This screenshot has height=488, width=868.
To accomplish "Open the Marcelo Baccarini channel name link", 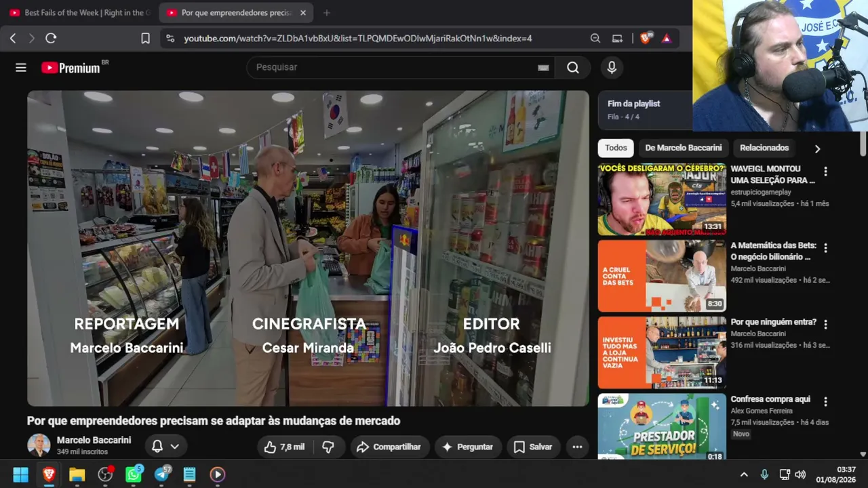I will point(94,440).
